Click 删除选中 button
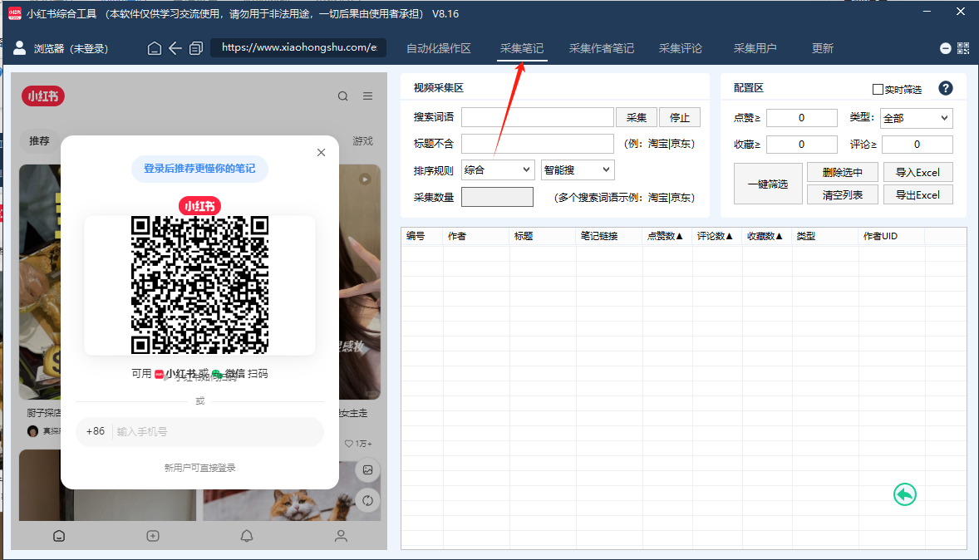 (x=843, y=172)
